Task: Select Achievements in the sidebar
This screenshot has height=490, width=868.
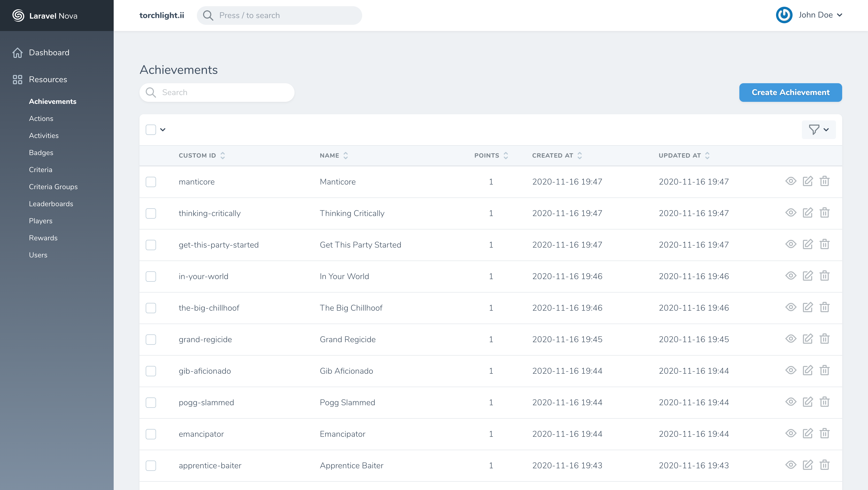Action: [52, 102]
